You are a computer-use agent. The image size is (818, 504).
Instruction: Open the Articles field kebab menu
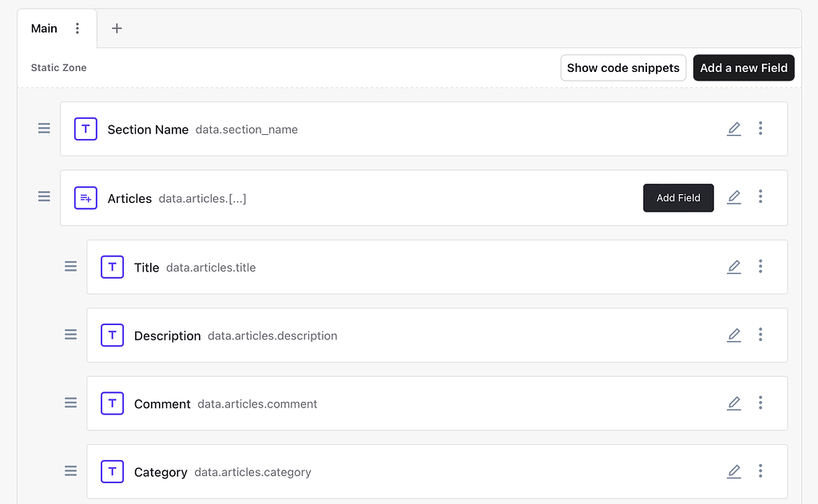pos(760,196)
